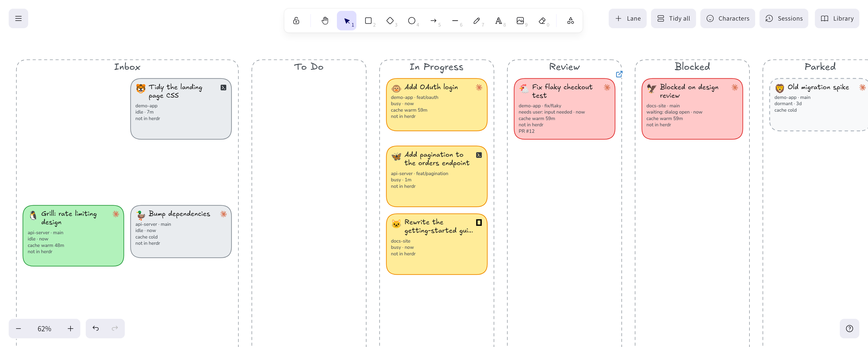Open the help question mark button
Image resolution: width=868 pixels, height=347 pixels.
(850, 329)
